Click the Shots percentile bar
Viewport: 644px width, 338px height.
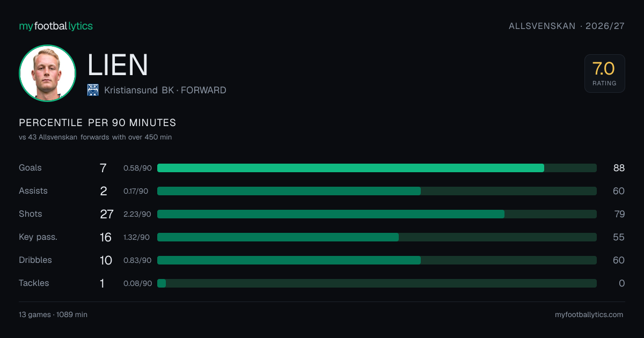[x=377, y=214]
